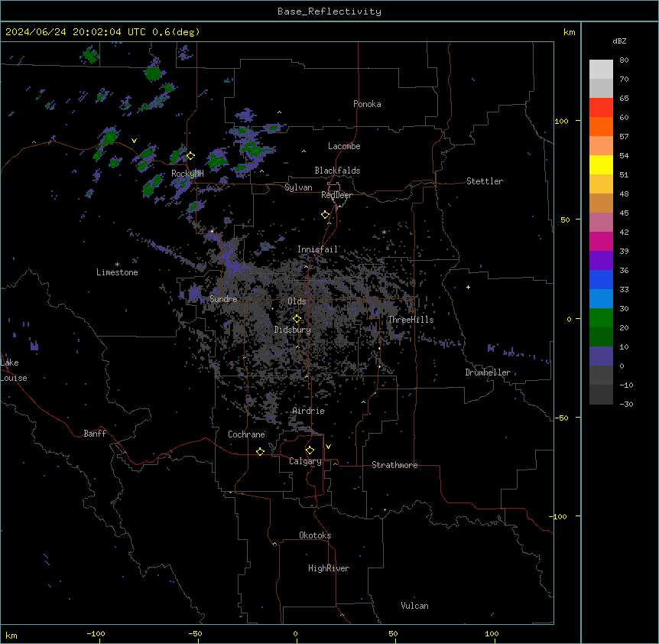Click the yellow v marker east of Calgary
Image resolution: width=659 pixels, height=644 pixels.
328,447
